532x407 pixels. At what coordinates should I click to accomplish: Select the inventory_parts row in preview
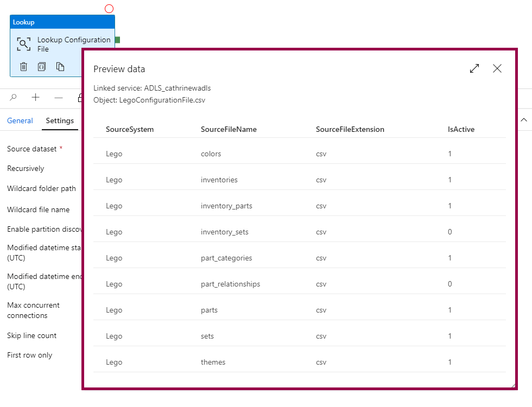[226, 206]
